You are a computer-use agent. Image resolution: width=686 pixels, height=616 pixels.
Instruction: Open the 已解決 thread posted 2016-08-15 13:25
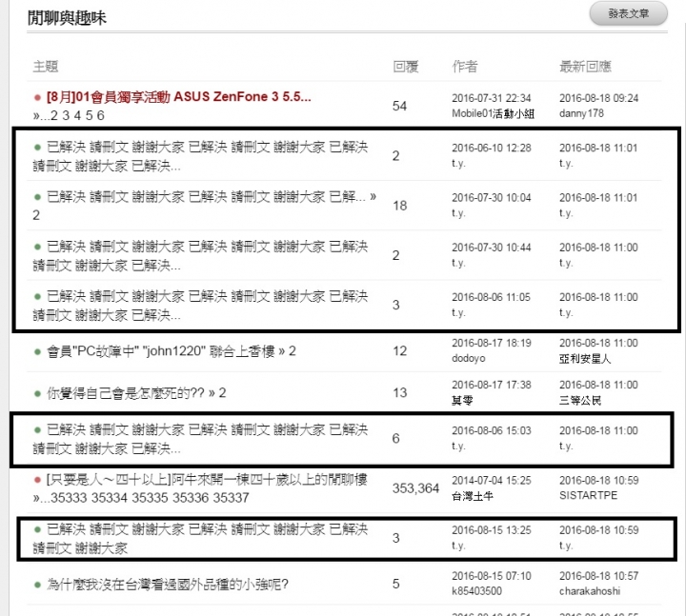(x=200, y=539)
